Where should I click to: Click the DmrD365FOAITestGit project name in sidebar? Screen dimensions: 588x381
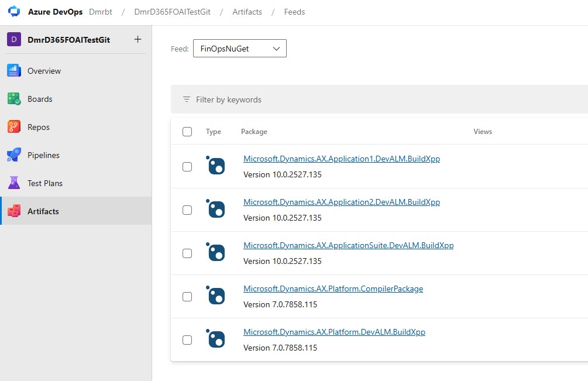(x=68, y=40)
